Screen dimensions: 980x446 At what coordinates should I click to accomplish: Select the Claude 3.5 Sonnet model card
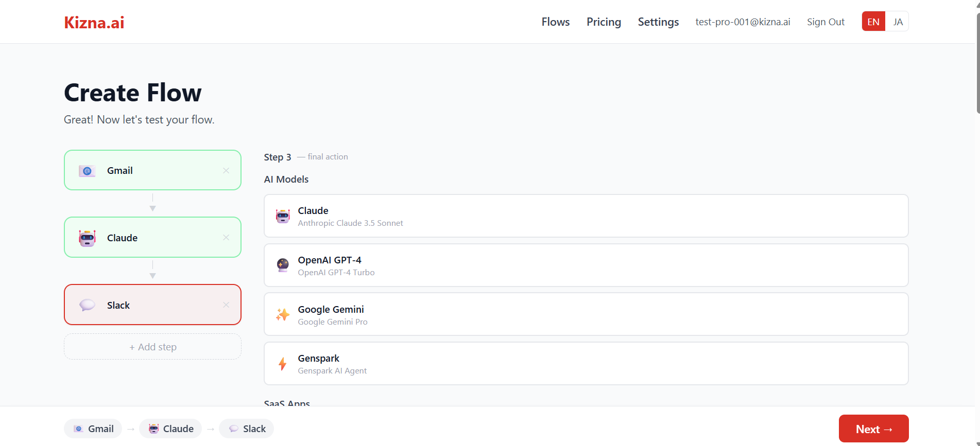coord(586,216)
